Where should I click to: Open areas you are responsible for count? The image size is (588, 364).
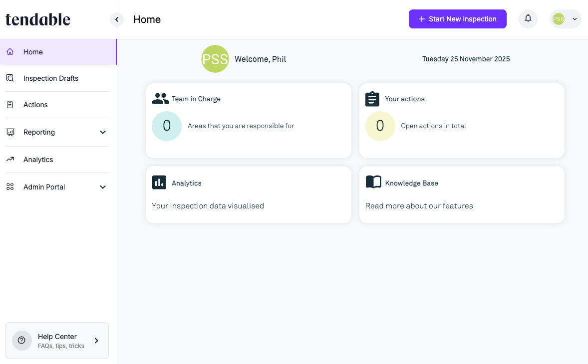[167, 126]
